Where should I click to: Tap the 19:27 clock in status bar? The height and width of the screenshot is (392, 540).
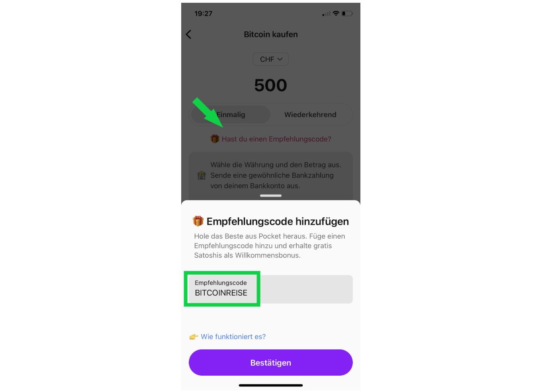[x=203, y=14]
